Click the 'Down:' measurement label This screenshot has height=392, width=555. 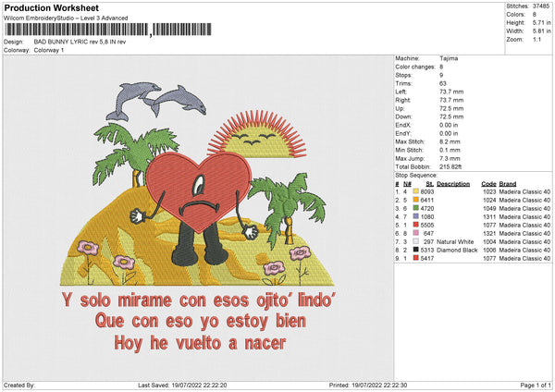click(x=403, y=116)
